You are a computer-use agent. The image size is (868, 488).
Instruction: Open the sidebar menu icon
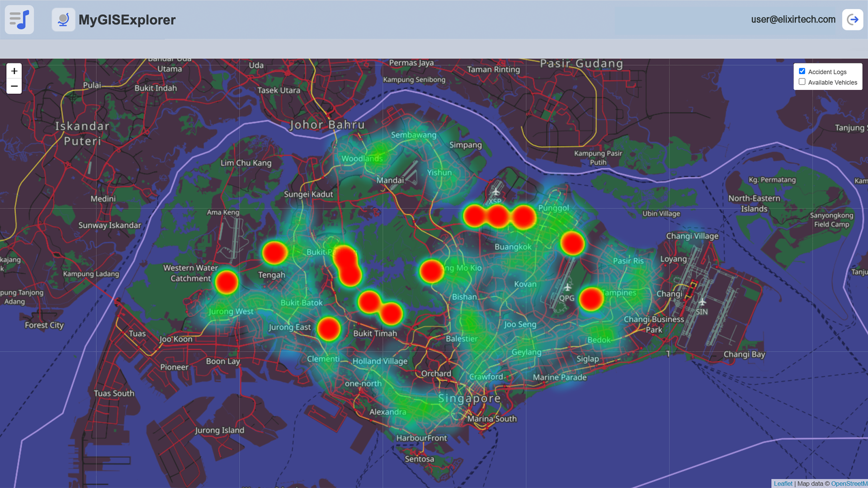[x=19, y=19]
